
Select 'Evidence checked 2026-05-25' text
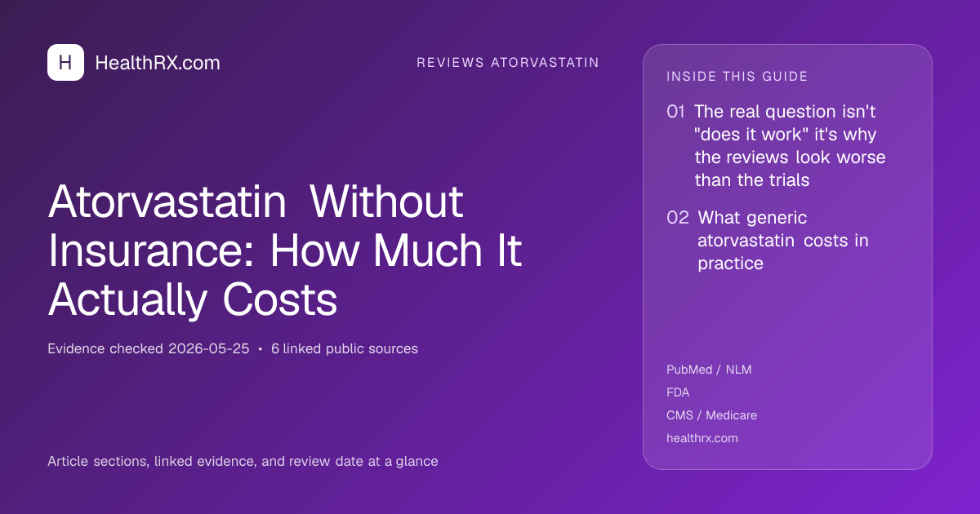[x=149, y=349]
